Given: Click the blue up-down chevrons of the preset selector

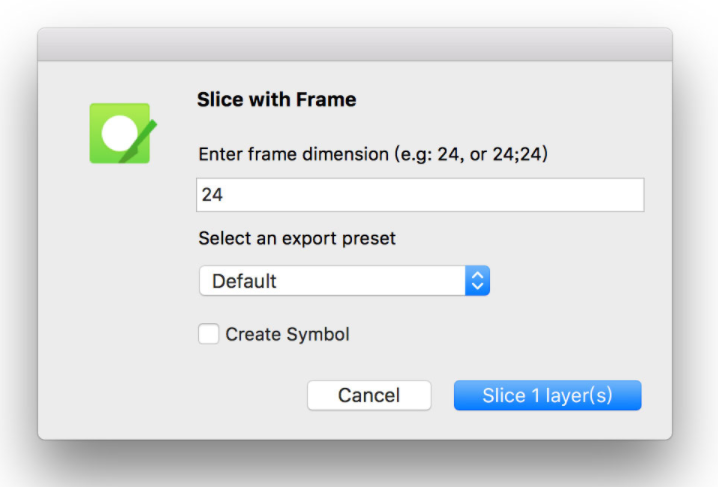Looking at the screenshot, I should click(477, 281).
